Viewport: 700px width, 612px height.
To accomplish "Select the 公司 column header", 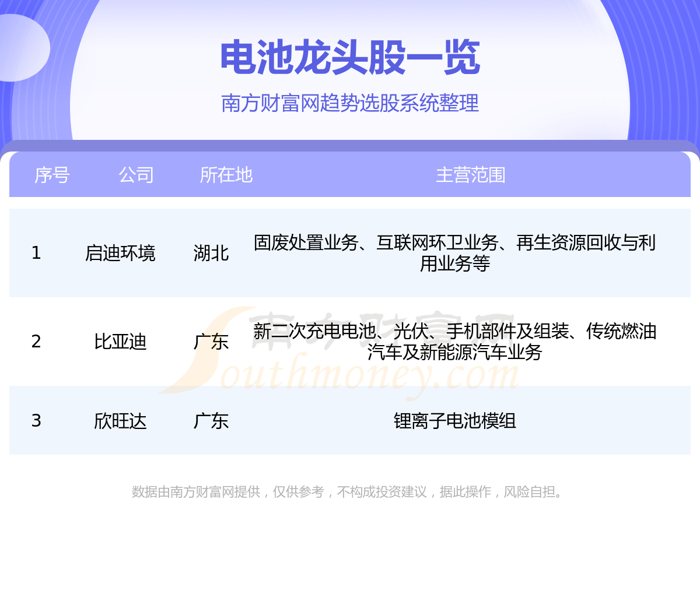I will pyautogui.click(x=136, y=175).
